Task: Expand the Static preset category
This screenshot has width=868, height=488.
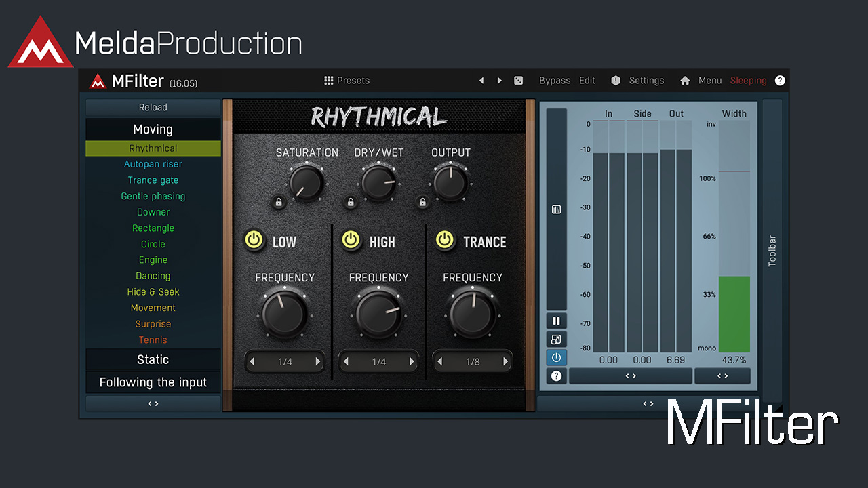Action: (153, 360)
